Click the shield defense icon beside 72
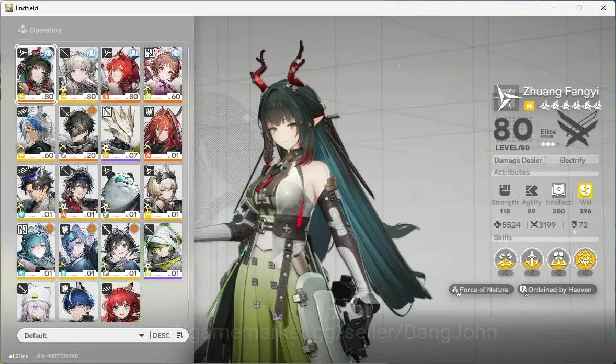 [x=574, y=225]
